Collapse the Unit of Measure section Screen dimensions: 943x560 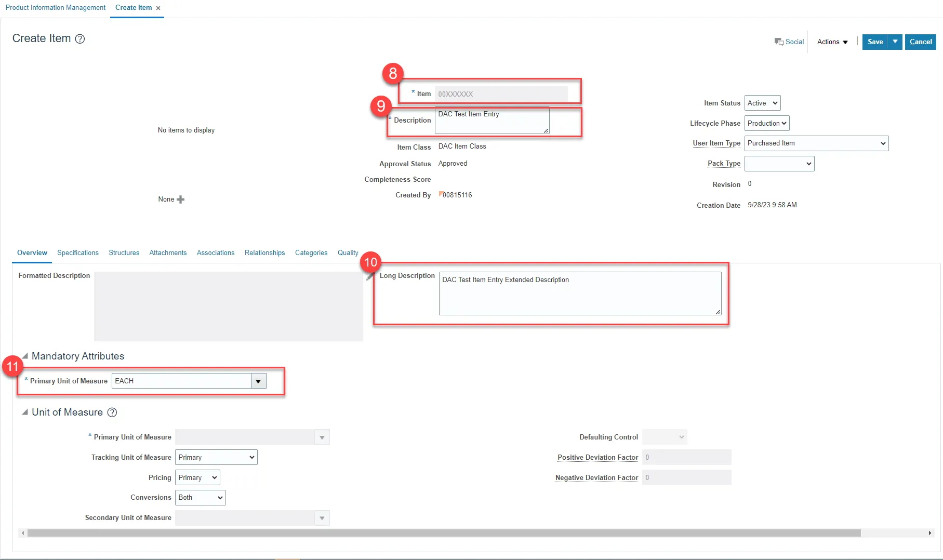pos(24,412)
